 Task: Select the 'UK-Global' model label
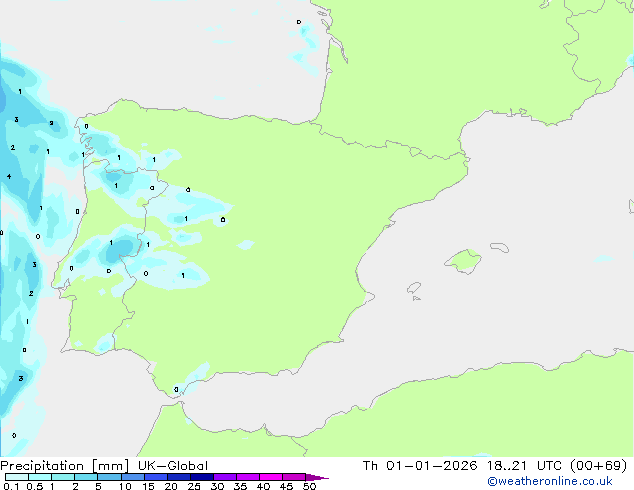point(173,466)
